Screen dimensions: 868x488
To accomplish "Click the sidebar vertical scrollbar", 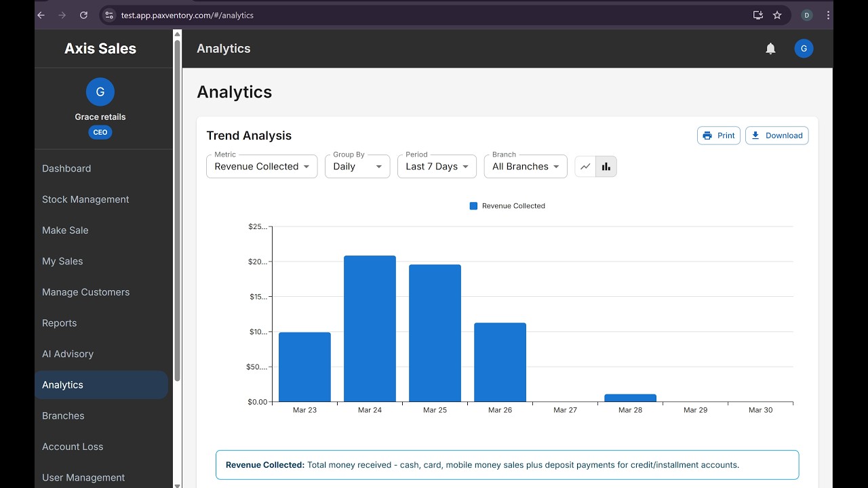I will click(178, 210).
